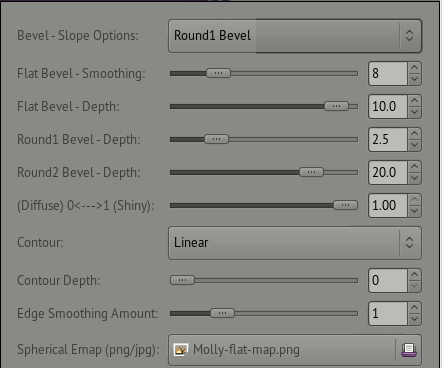Increase the Round1 Bevel - Depth value with up arrow
The width and height of the screenshot is (442, 368).
point(414,134)
